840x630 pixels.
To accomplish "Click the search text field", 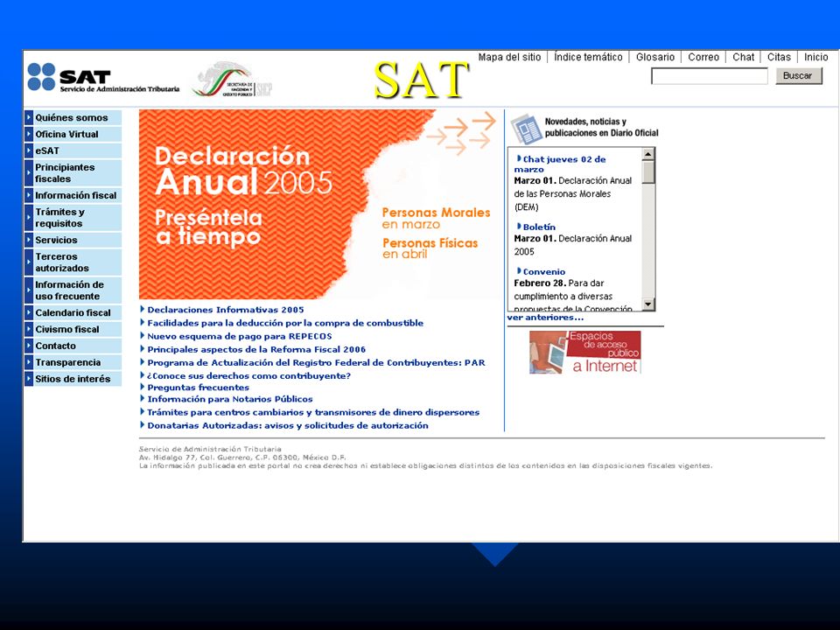I will [x=710, y=76].
